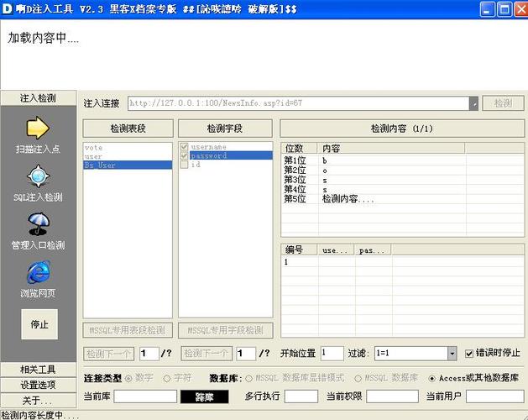Open the 设置选项 tab
This screenshot has height=420, width=528.
38,385
